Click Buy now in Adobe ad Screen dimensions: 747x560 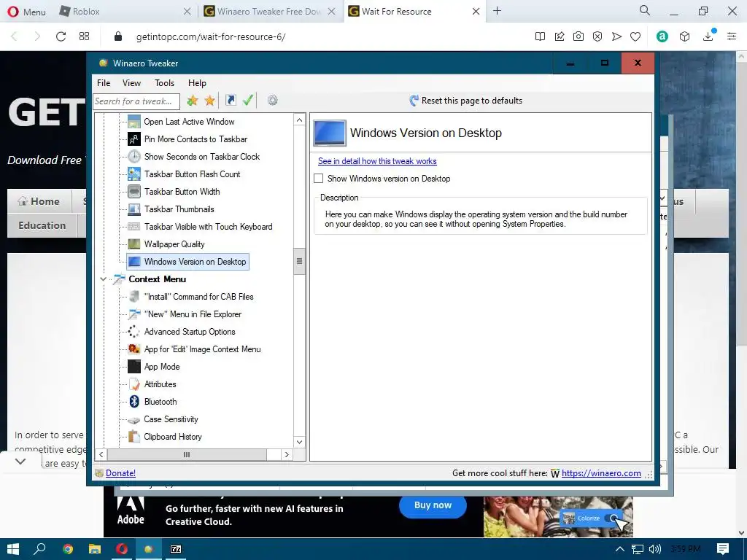(x=433, y=505)
